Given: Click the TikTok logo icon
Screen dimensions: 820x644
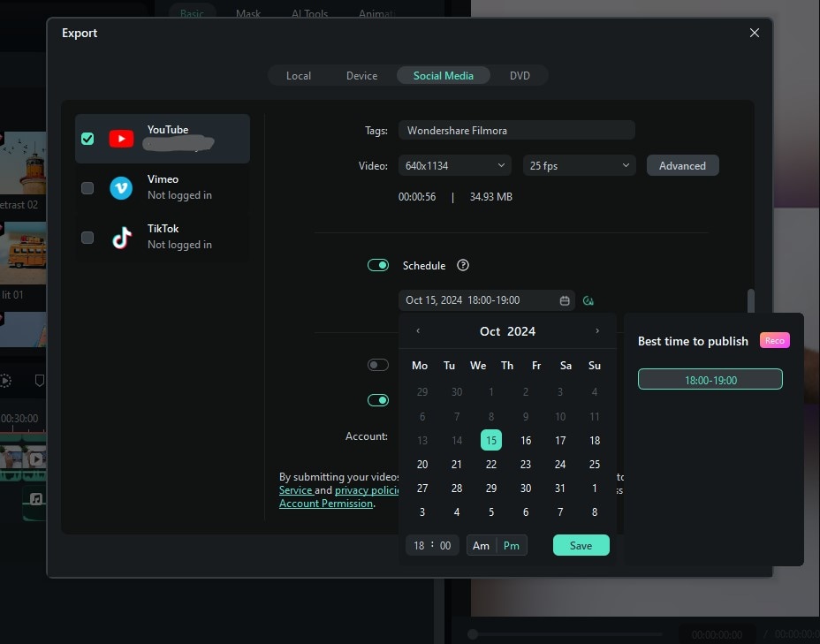Looking at the screenshot, I should tap(121, 238).
